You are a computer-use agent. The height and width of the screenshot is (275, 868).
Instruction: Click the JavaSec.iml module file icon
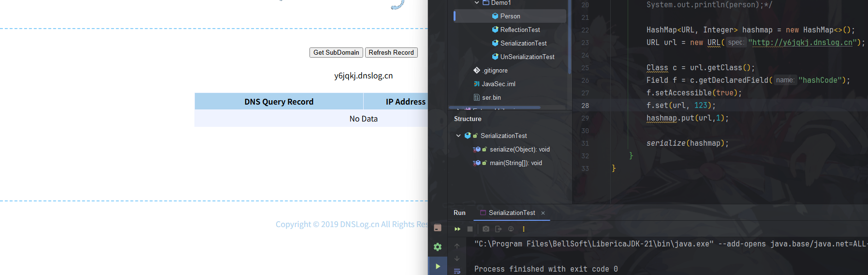(x=477, y=84)
